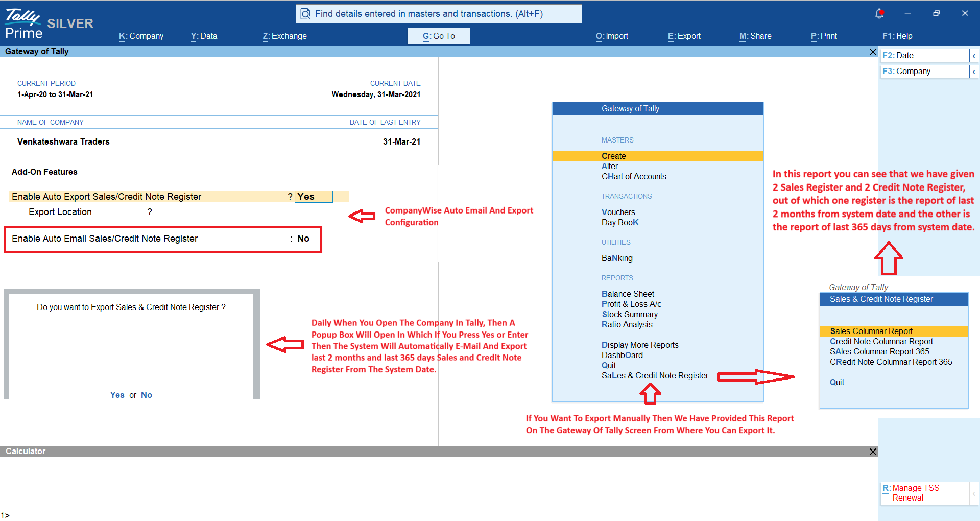Click current date Wednesday, 31-Mar-2021
This screenshot has height=521, width=980.
[376, 94]
